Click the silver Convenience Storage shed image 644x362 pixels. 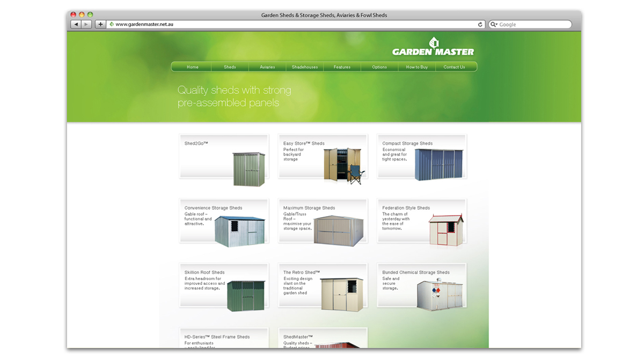[x=240, y=232]
